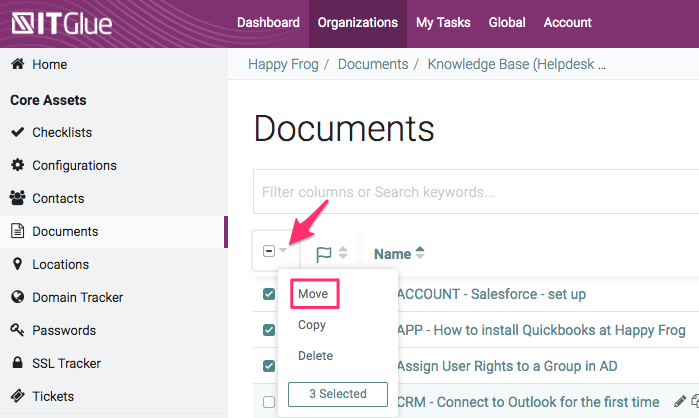Screen dimensions: 699x418
Task: Click the Contacts people icon
Action: click(17, 198)
